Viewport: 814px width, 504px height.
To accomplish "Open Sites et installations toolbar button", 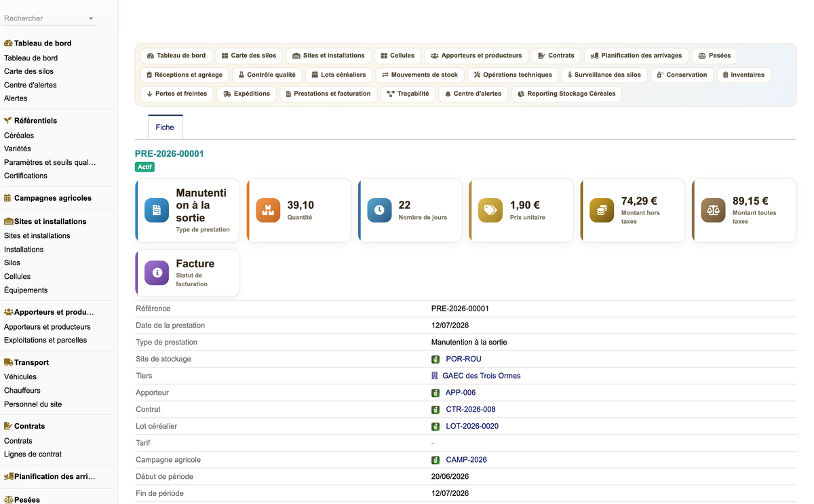I will [x=328, y=56].
